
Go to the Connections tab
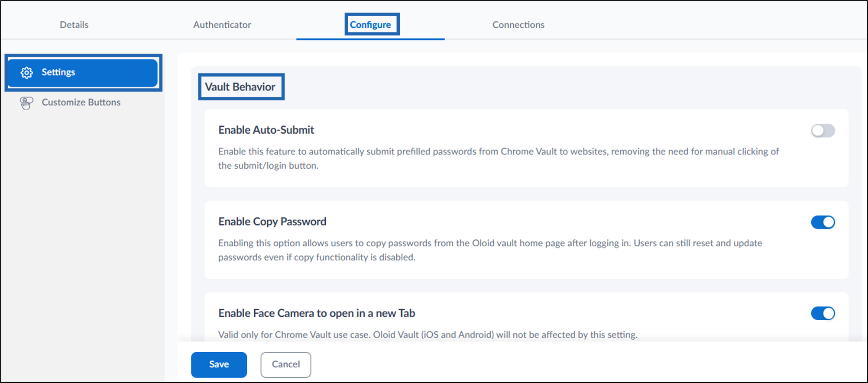pos(518,25)
